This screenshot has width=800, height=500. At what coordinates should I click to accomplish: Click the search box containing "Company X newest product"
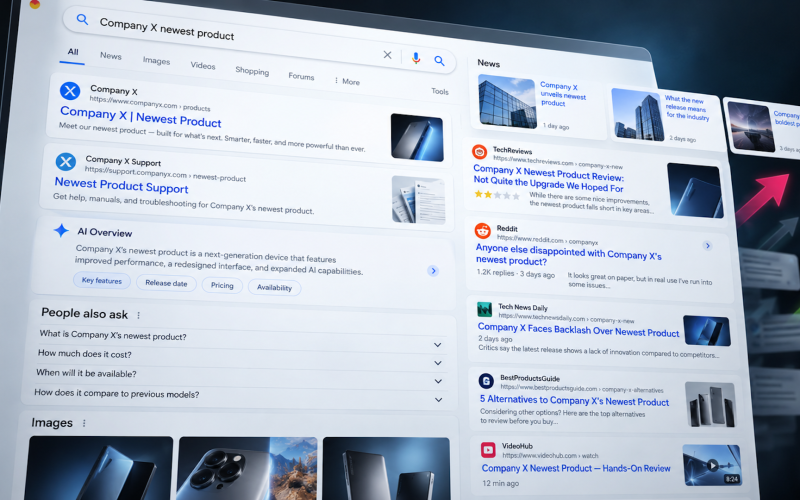click(x=258, y=40)
